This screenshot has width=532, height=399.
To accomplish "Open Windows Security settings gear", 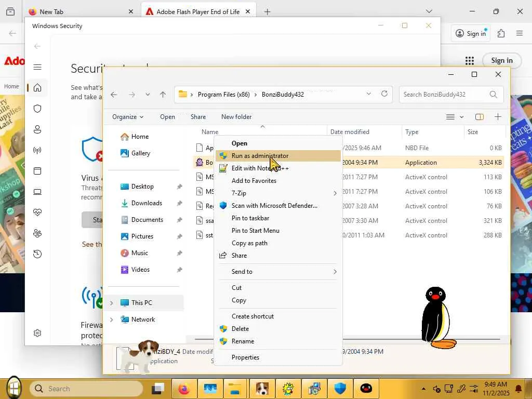I will tap(37, 333).
